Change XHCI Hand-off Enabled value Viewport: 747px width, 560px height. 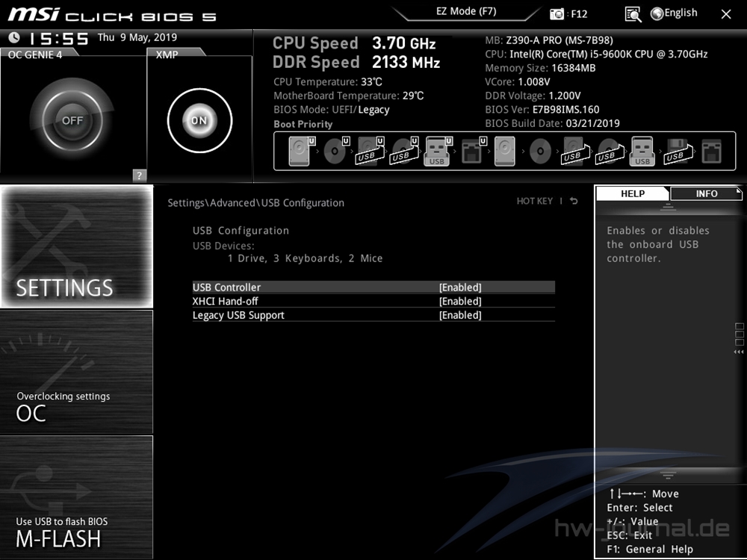[460, 301]
